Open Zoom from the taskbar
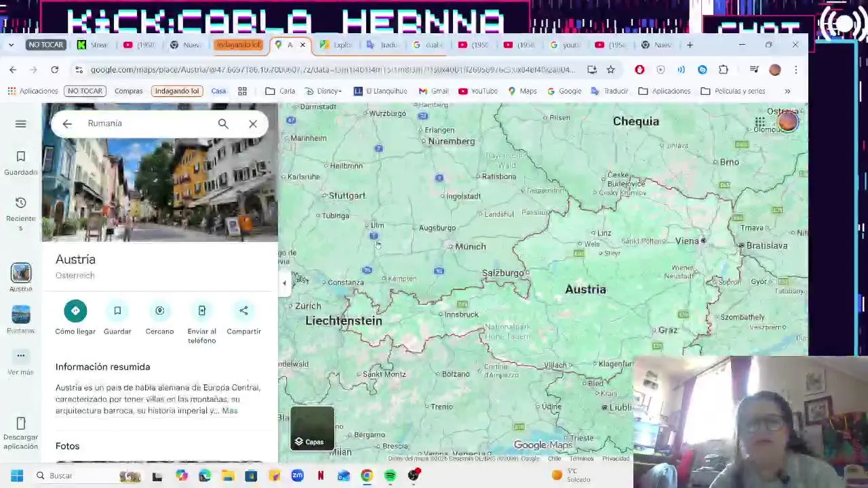 [x=297, y=476]
